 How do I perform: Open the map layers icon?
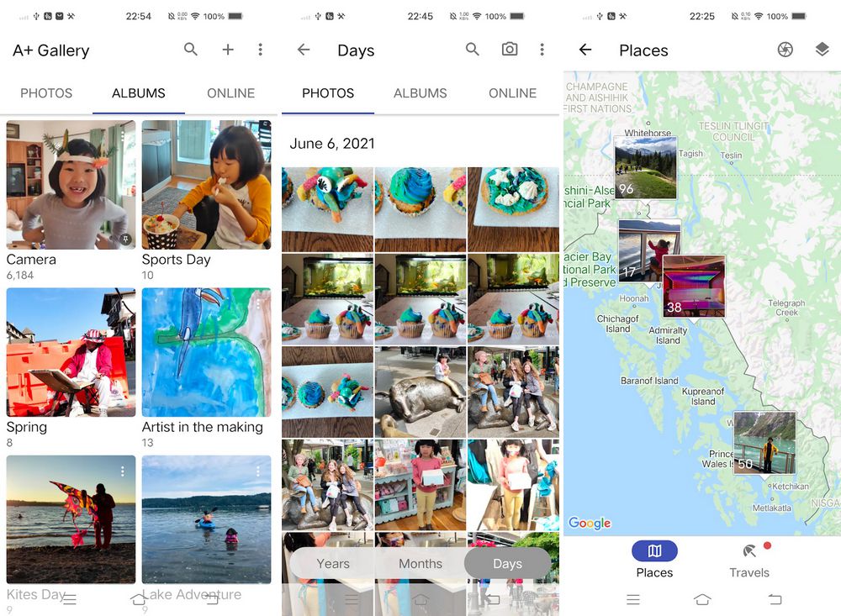822,50
